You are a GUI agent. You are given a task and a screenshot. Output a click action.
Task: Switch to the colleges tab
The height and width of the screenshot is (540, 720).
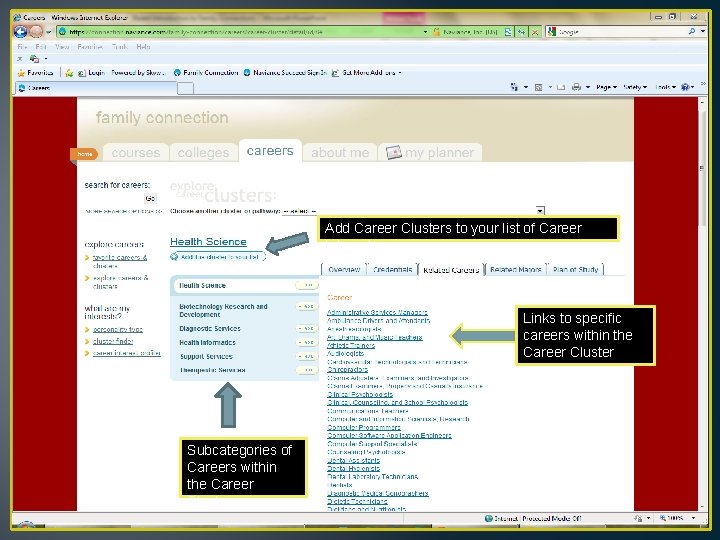click(x=203, y=152)
